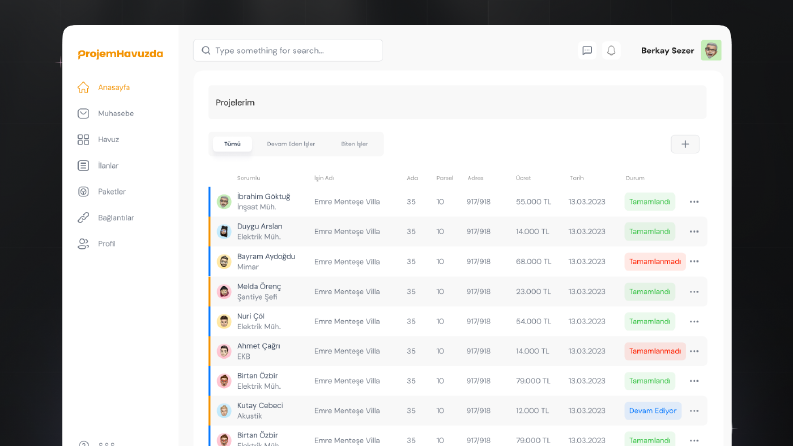Image resolution: width=793 pixels, height=446 pixels.
Task: Open more options for Nuri Çöl row
Action: click(x=694, y=322)
